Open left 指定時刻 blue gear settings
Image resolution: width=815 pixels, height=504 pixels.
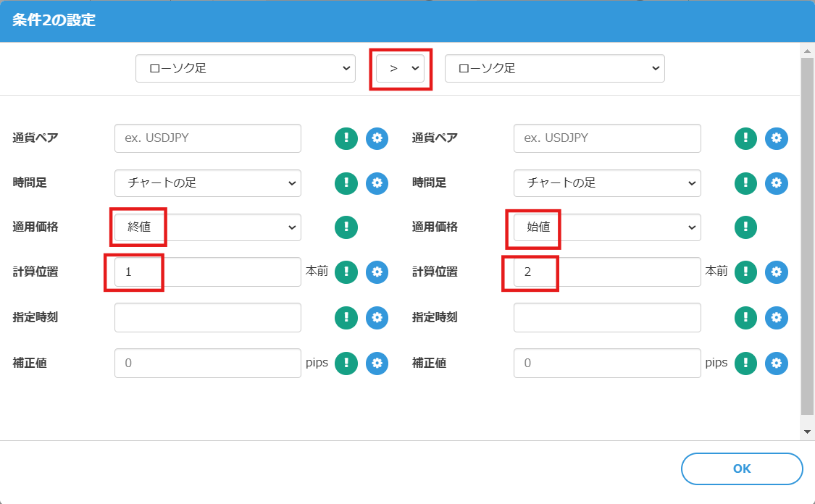(x=377, y=317)
